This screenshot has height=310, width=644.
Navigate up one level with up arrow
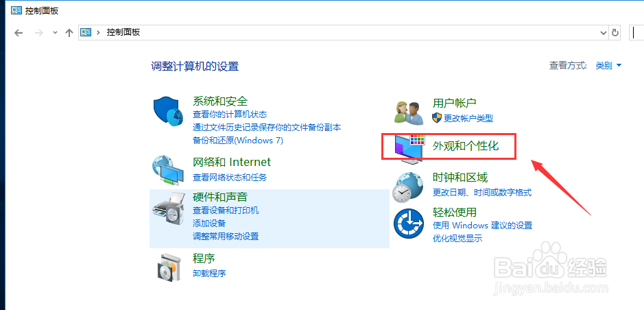[69, 33]
